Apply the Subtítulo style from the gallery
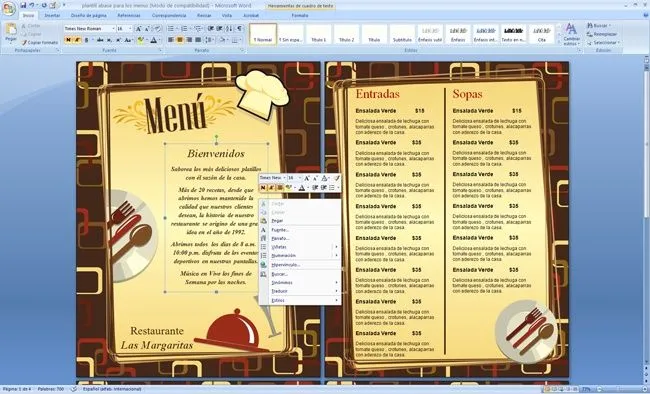Image resolution: width=650 pixels, height=394 pixels. 402,34
